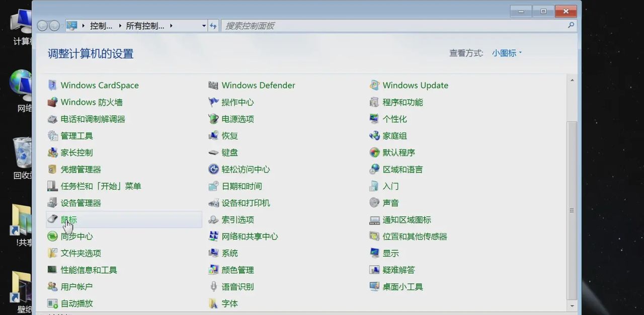Click scrollbar up arrow
The width and height of the screenshot is (644, 315).
[x=572, y=80]
